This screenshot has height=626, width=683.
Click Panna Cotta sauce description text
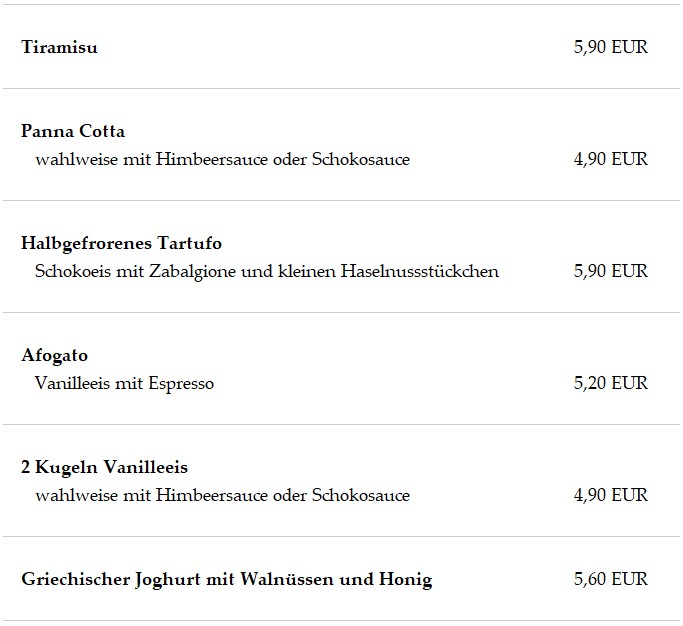pyautogui.click(x=223, y=159)
